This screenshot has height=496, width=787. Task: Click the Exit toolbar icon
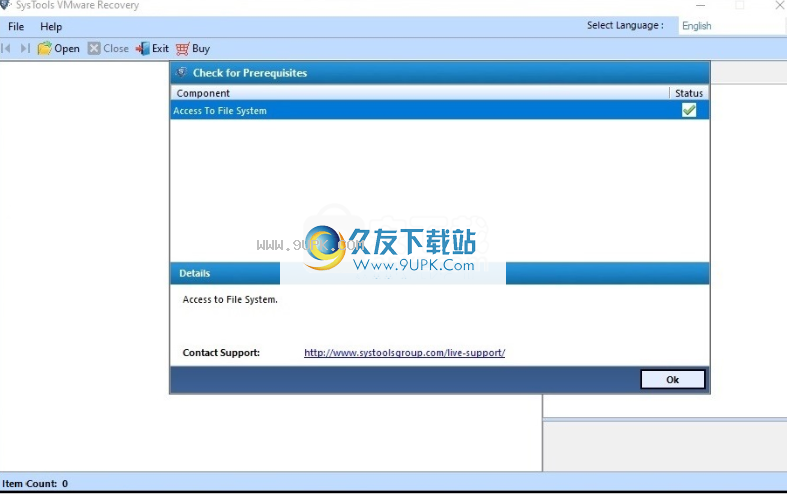(143, 49)
